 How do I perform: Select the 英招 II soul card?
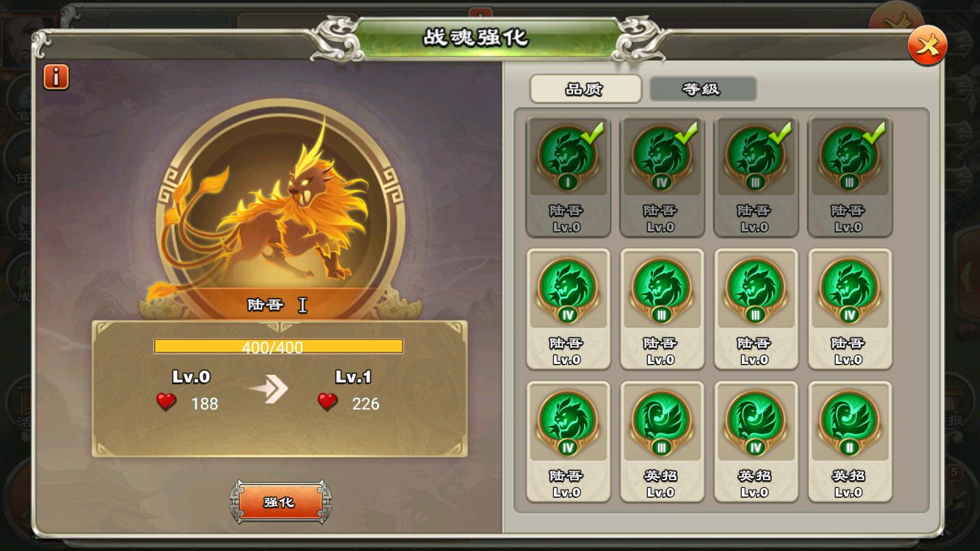(849, 441)
